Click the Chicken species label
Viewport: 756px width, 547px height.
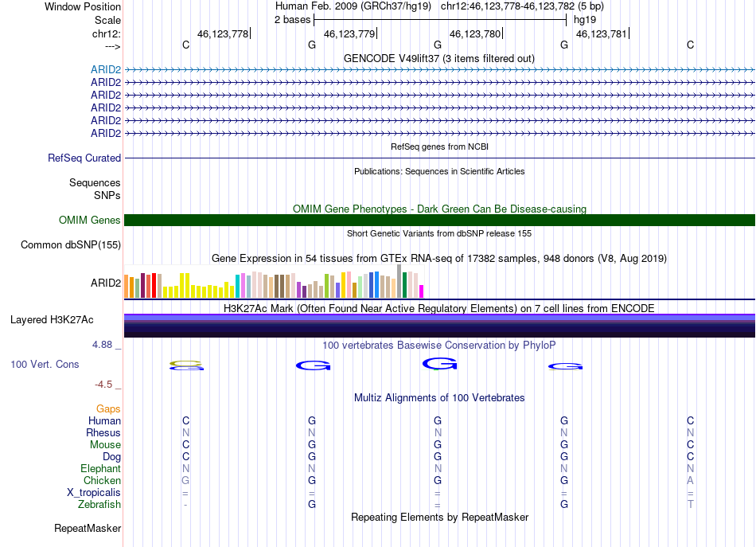pos(102,480)
